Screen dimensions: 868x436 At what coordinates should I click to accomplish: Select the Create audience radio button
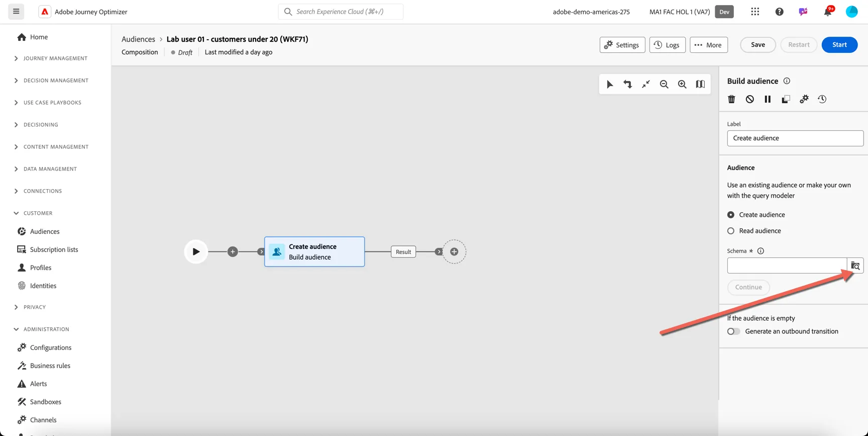[x=731, y=215]
